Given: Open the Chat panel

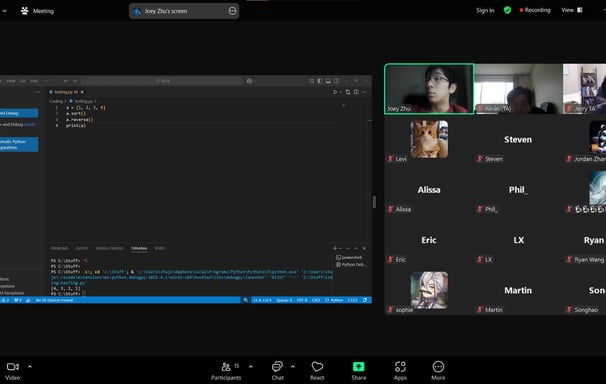Looking at the screenshot, I should click(277, 371).
